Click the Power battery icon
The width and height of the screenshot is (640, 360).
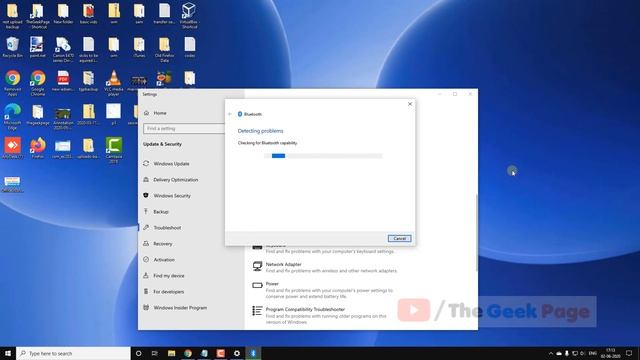[257, 285]
